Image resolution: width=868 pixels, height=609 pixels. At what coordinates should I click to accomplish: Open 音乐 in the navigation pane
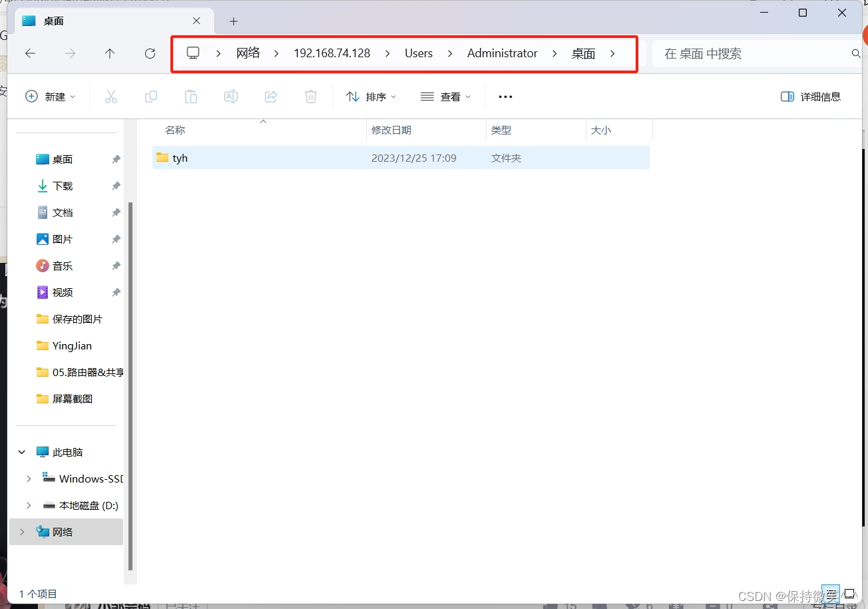pos(63,266)
